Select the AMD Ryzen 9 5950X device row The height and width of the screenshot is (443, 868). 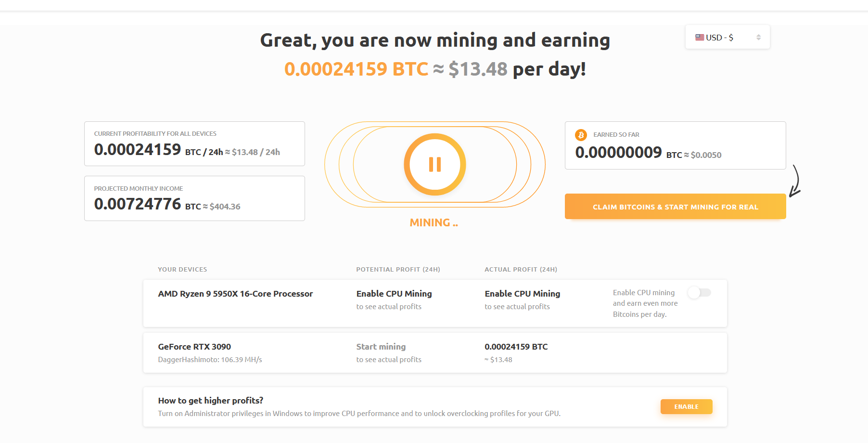435,303
